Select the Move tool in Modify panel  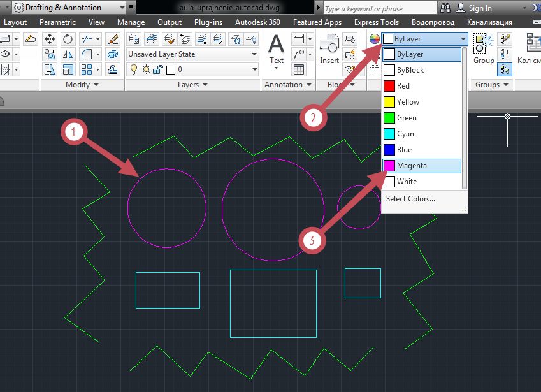pyautogui.click(x=50, y=39)
